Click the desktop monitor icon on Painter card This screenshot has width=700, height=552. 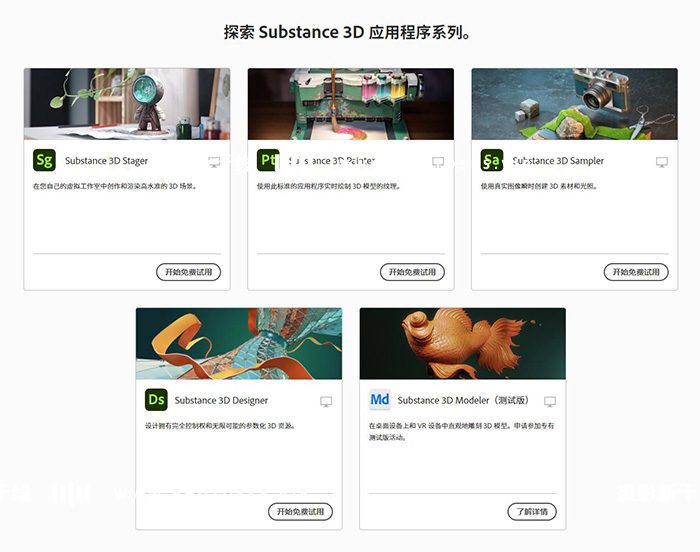point(438,162)
